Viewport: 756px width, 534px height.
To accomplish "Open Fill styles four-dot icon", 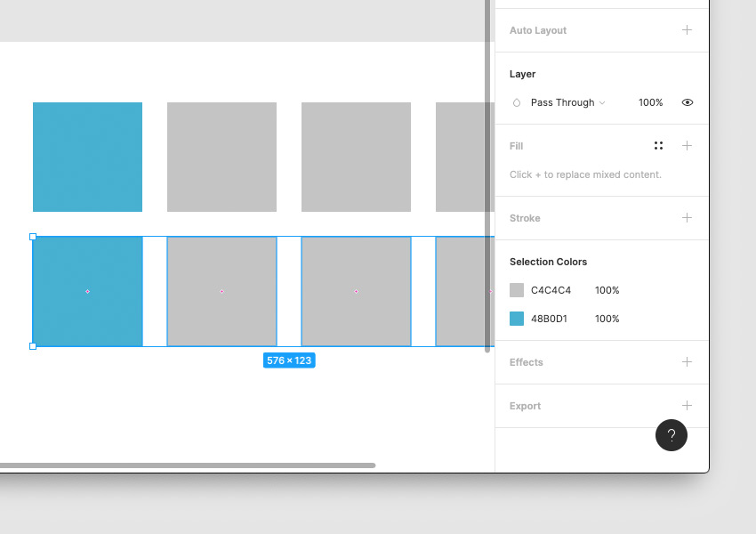I will coord(658,146).
